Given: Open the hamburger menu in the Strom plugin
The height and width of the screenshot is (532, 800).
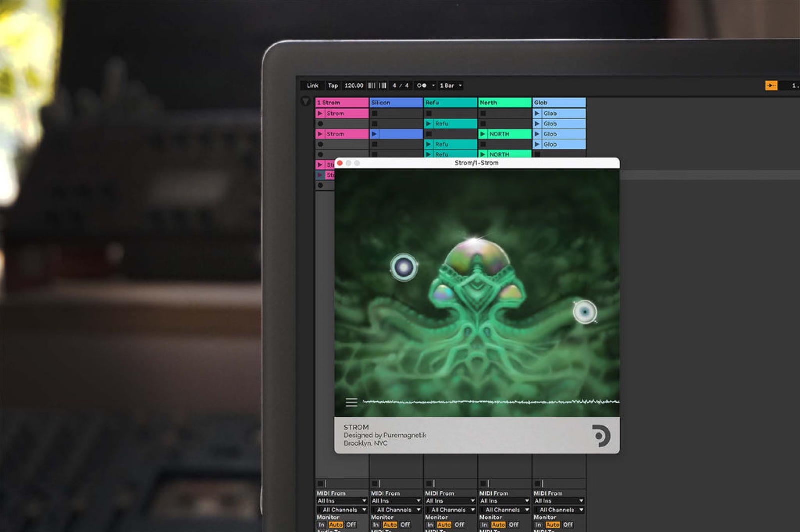Looking at the screenshot, I should pyautogui.click(x=351, y=402).
